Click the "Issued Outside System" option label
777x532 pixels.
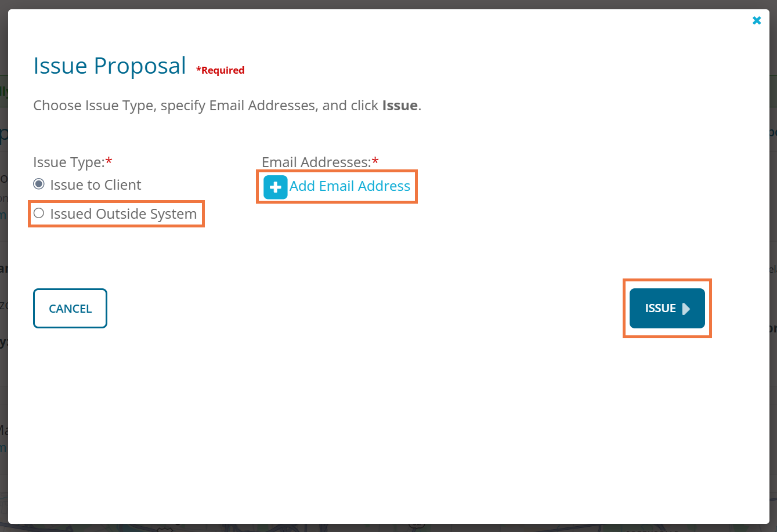(x=124, y=214)
